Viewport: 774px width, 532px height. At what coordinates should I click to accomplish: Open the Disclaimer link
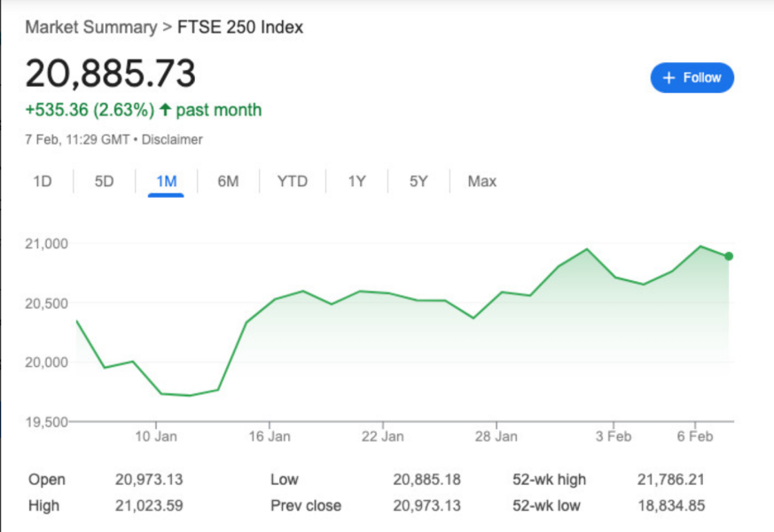172,140
